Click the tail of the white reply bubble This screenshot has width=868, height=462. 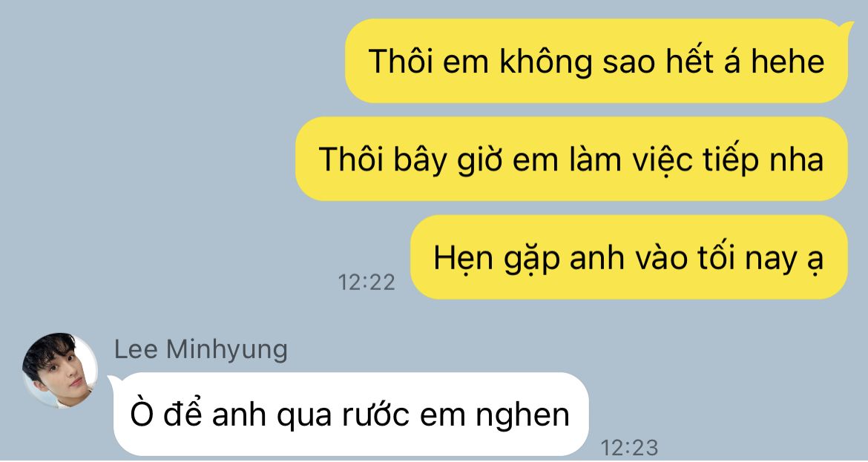[x=116, y=380]
